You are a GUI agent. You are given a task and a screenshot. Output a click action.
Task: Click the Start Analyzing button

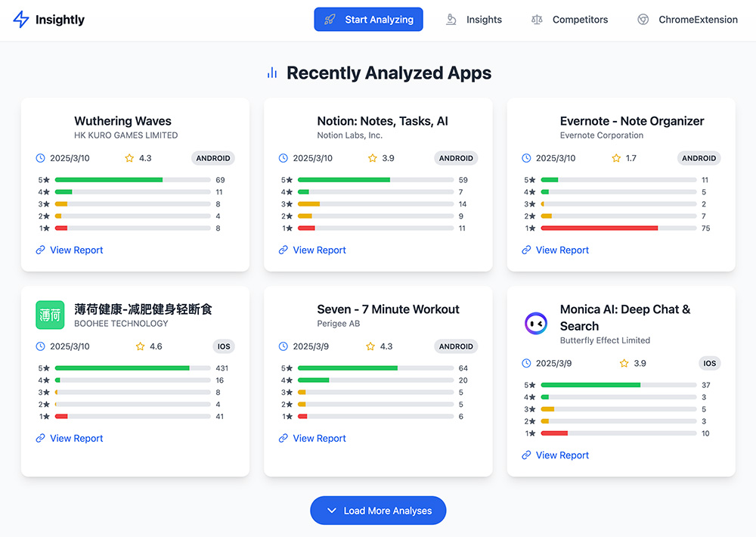click(368, 20)
